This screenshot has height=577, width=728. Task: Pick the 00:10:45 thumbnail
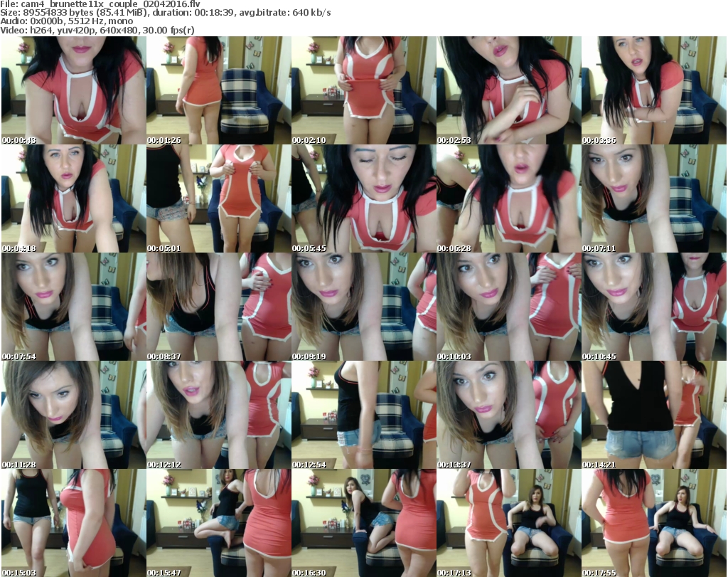click(654, 307)
